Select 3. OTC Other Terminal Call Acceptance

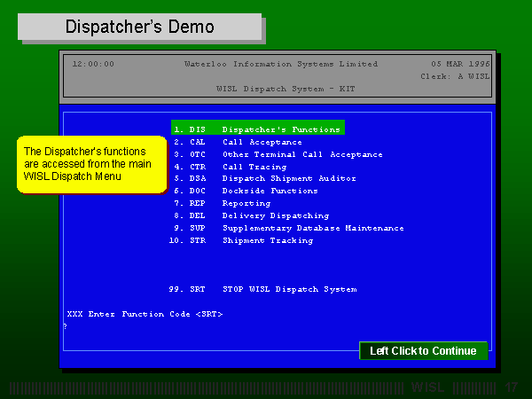[x=278, y=154]
